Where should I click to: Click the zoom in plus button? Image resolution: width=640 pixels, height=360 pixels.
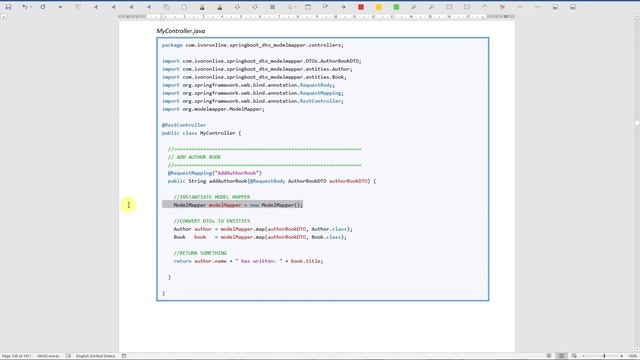coord(622,356)
